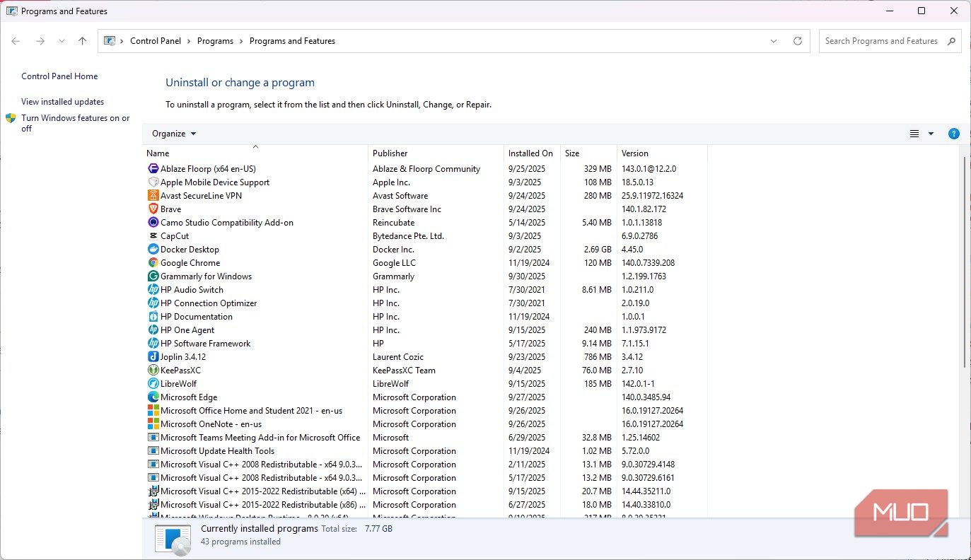
Task: Click the Grammarly for Windows icon
Action: [x=153, y=276]
